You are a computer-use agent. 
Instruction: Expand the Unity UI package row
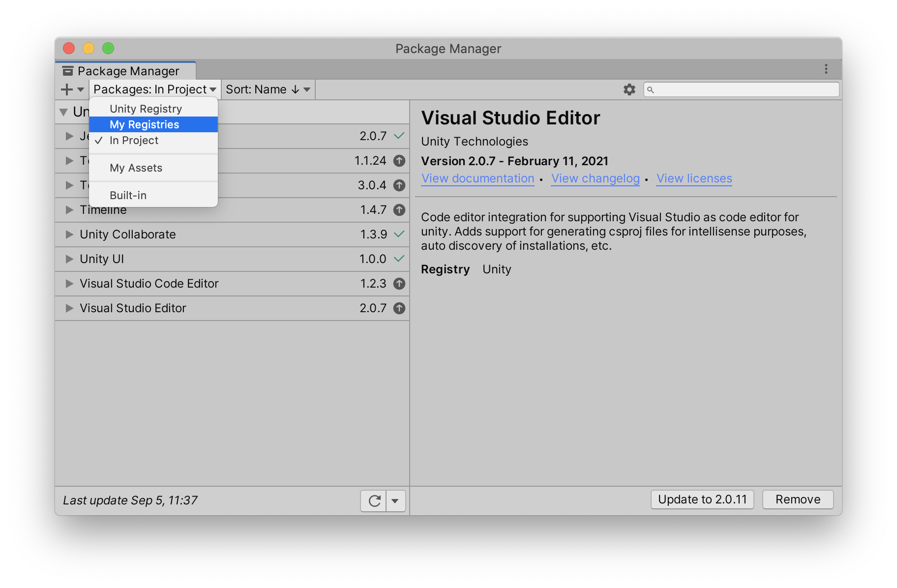(69, 259)
